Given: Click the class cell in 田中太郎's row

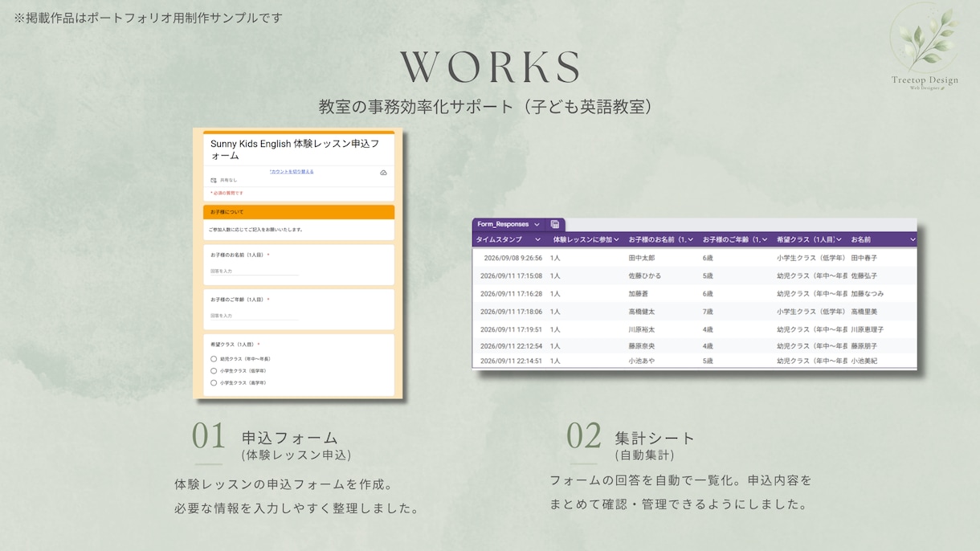Looking at the screenshot, I should (x=811, y=259).
